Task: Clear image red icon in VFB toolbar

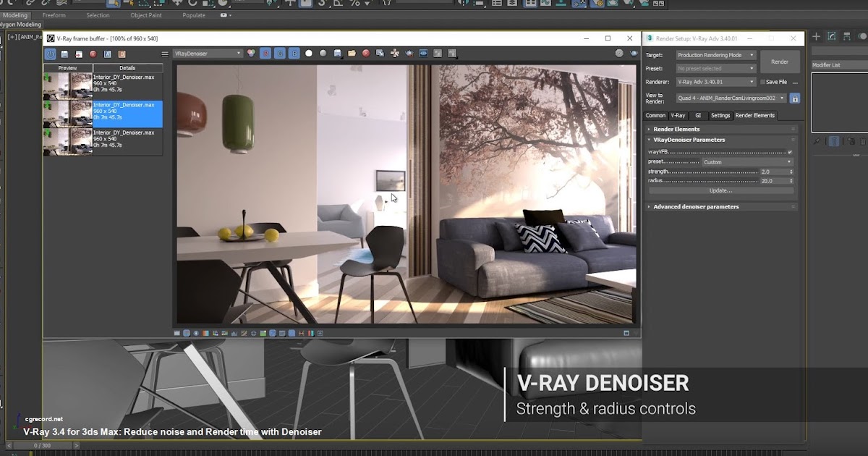Action: pos(366,54)
